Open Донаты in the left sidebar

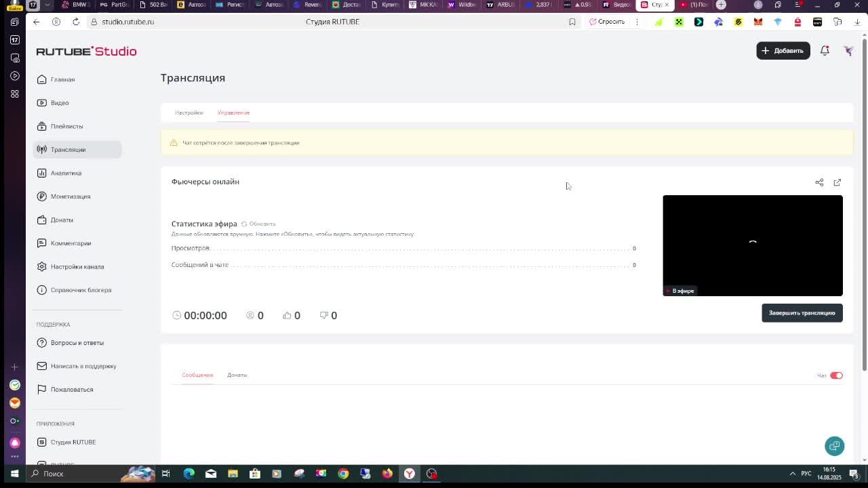[77, 220]
